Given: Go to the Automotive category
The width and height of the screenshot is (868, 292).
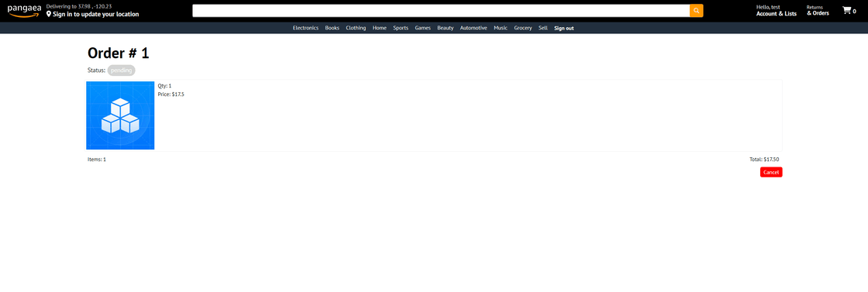Looking at the screenshot, I should click(474, 28).
